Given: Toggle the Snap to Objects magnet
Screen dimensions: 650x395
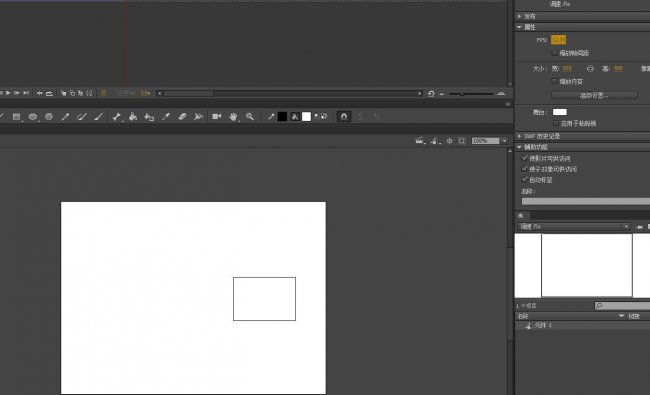Looking at the screenshot, I should [344, 117].
